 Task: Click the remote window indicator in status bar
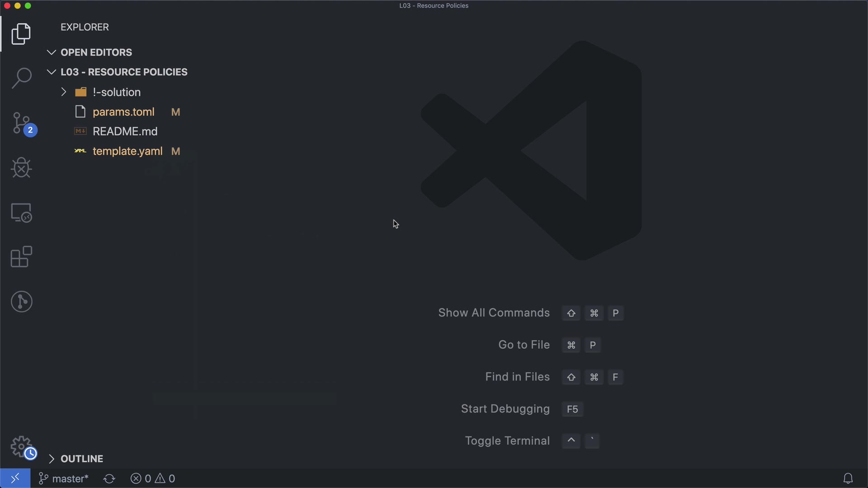(15, 479)
